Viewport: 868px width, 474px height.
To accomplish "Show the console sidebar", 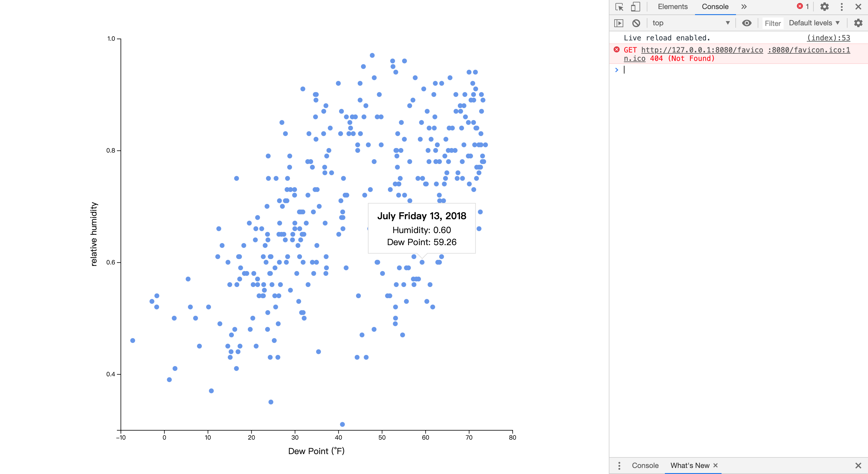I will (x=619, y=23).
